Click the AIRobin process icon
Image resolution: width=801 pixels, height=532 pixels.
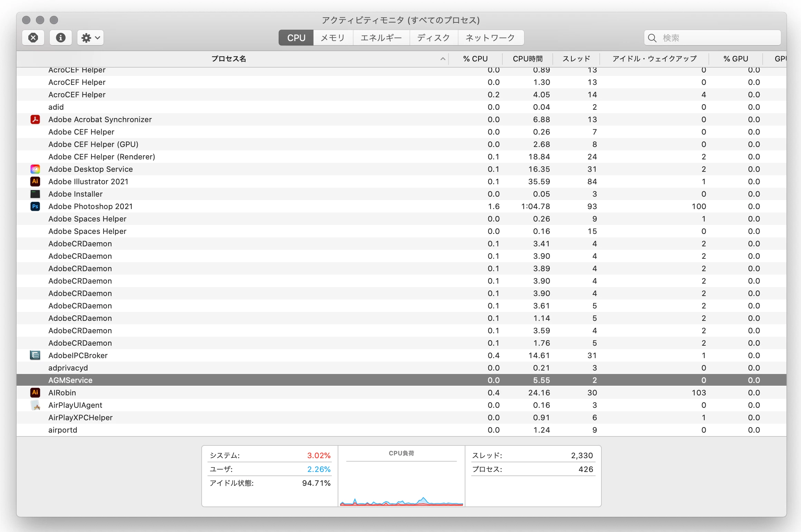pos(35,393)
